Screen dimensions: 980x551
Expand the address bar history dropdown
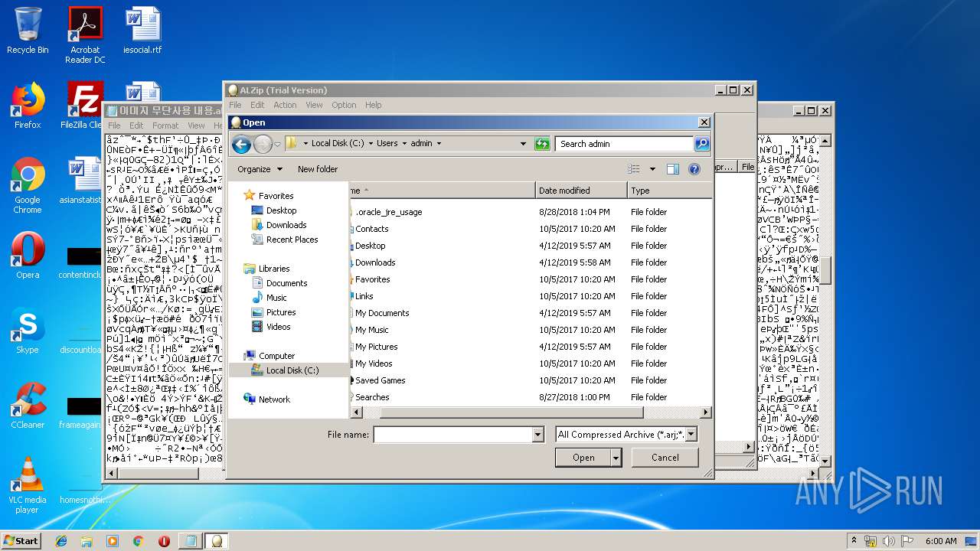pos(523,143)
